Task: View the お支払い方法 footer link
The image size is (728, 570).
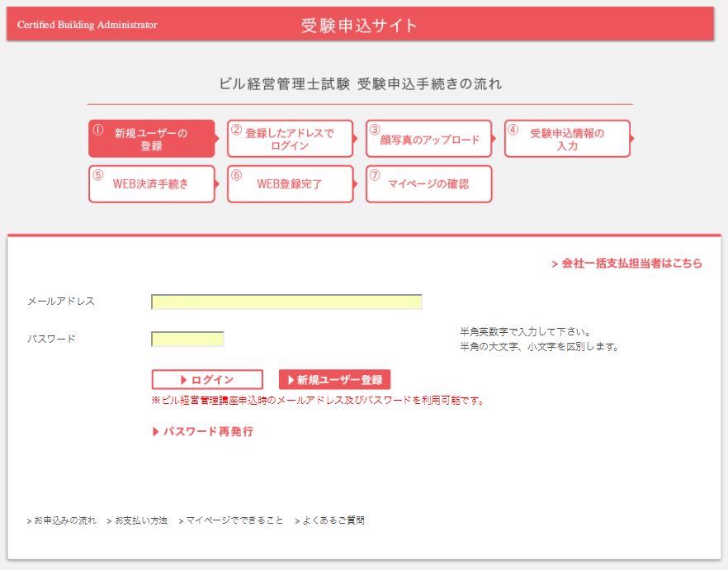Action: coord(137,520)
